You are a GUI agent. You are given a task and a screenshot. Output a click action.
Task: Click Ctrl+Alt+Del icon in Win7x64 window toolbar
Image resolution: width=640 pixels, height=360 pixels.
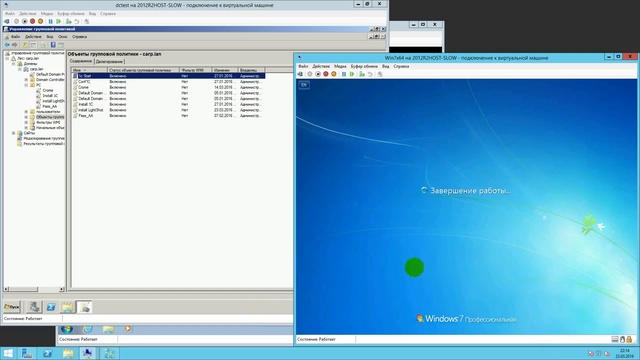pyautogui.click(x=300, y=74)
